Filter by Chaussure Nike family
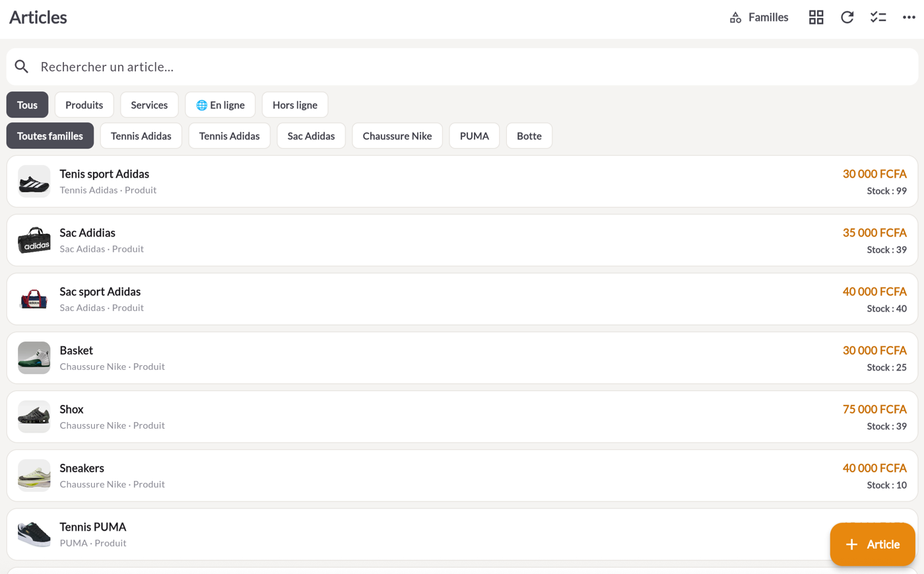 pos(397,136)
